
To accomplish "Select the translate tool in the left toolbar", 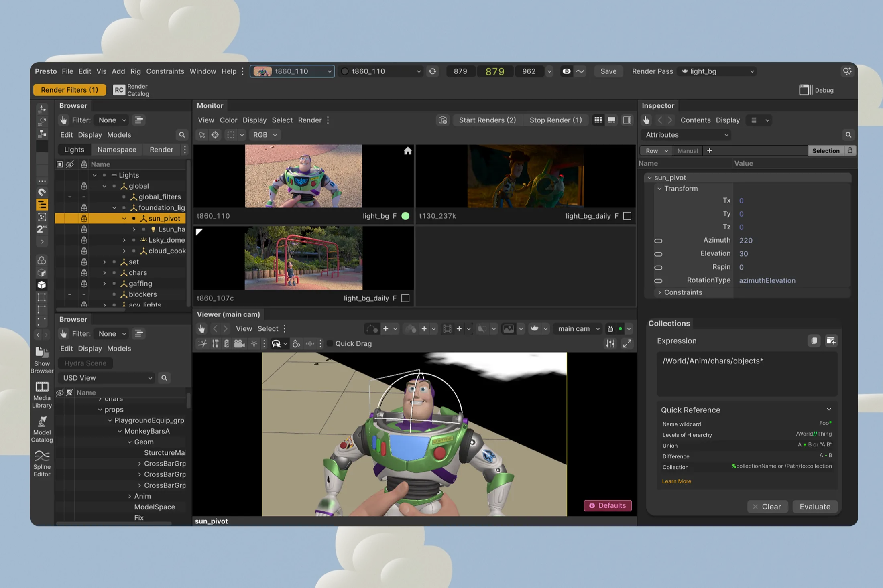I will [x=42, y=109].
